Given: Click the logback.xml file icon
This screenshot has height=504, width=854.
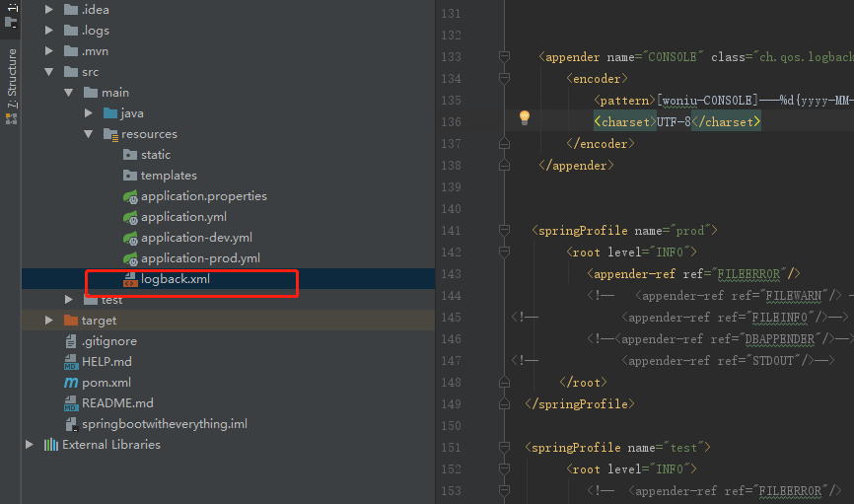Looking at the screenshot, I should tap(130, 279).
